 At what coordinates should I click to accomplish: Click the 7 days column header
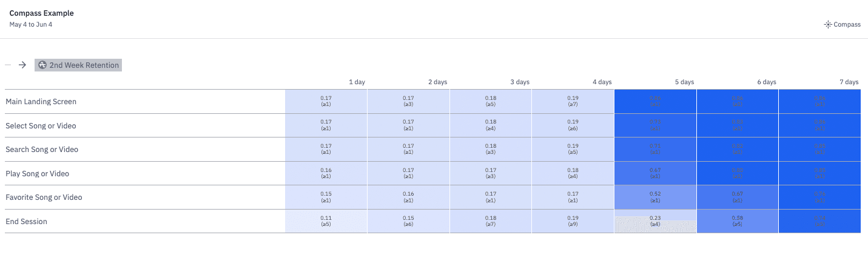[x=849, y=82]
